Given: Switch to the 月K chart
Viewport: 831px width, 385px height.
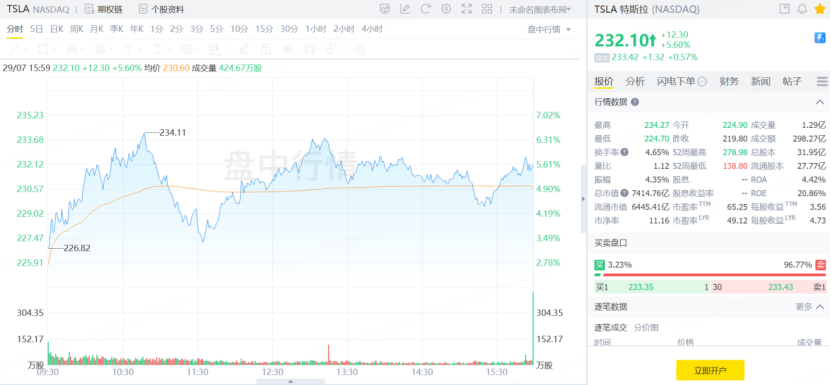Looking at the screenshot, I should tap(96, 29).
